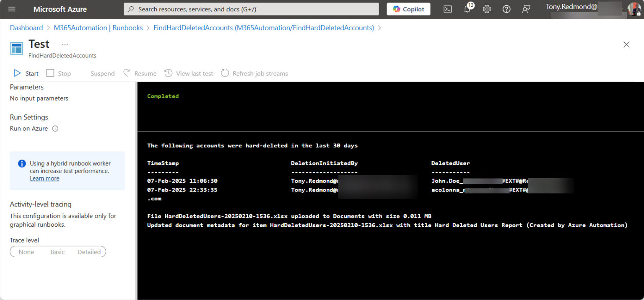Click info icon beside Run on Azure
This screenshot has width=644, height=300.
[55, 129]
